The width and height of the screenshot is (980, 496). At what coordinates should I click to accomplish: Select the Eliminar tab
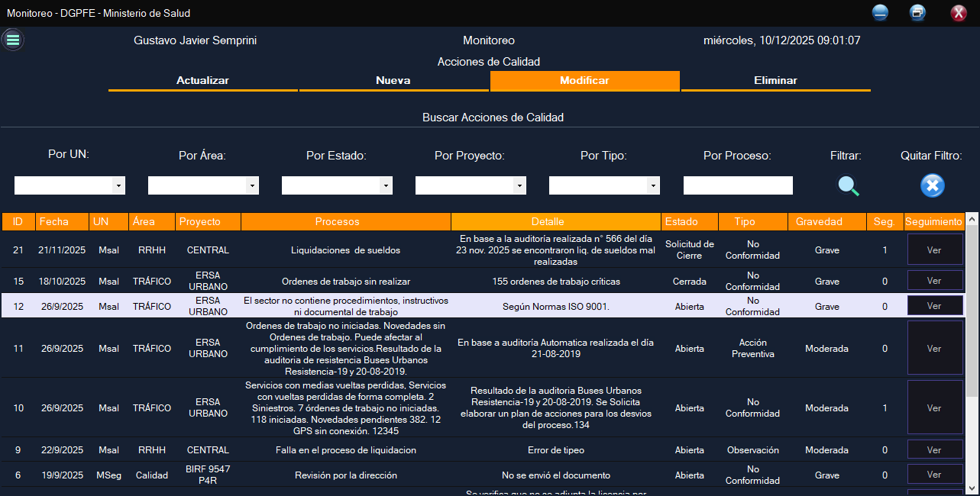point(775,81)
